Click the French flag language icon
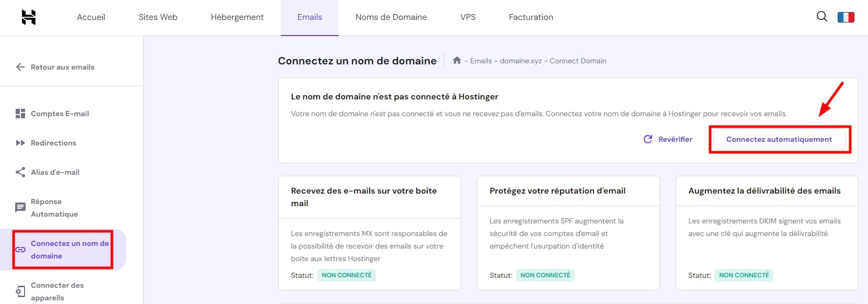 click(846, 17)
